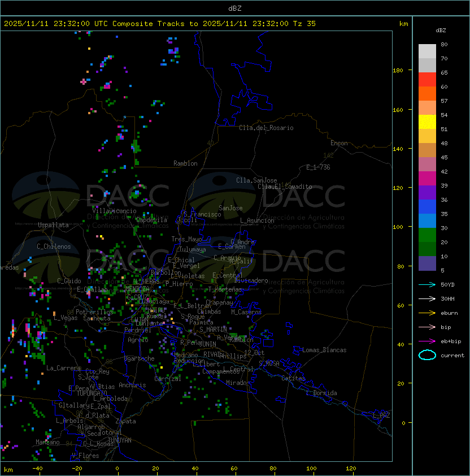This screenshot has width=470, height=476.
Task: Click the 'Zapata' place label
Action: click(x=125, y=421)
